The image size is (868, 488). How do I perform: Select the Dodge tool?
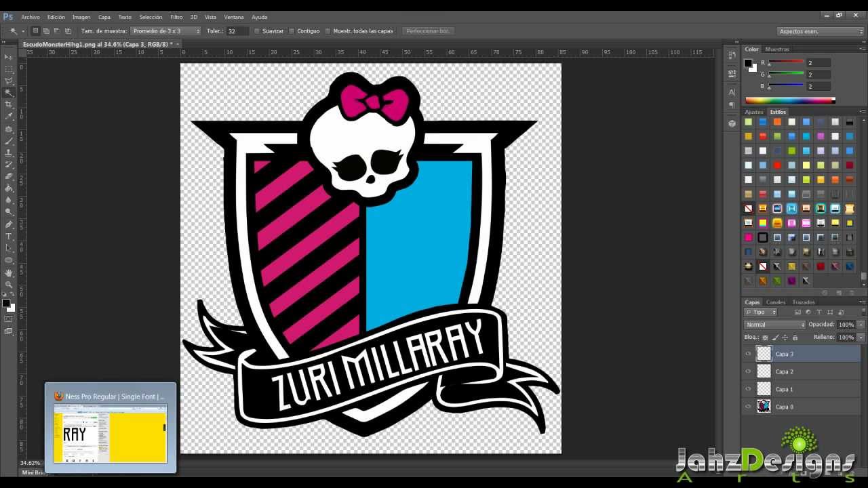(9, 212)
